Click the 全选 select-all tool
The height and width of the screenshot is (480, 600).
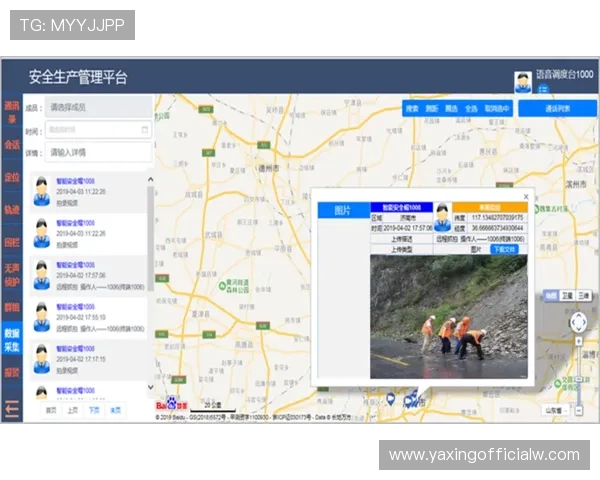click(x=471, y=109)
